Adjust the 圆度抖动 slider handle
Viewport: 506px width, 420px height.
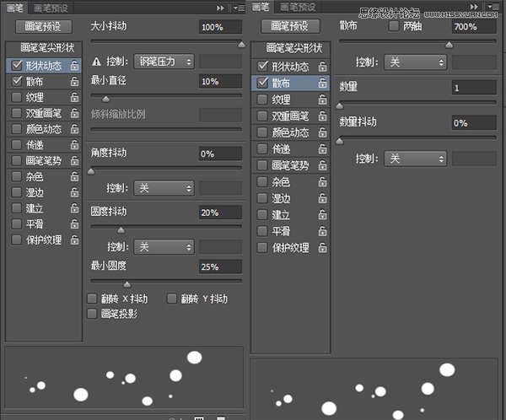tap(121, 230)
